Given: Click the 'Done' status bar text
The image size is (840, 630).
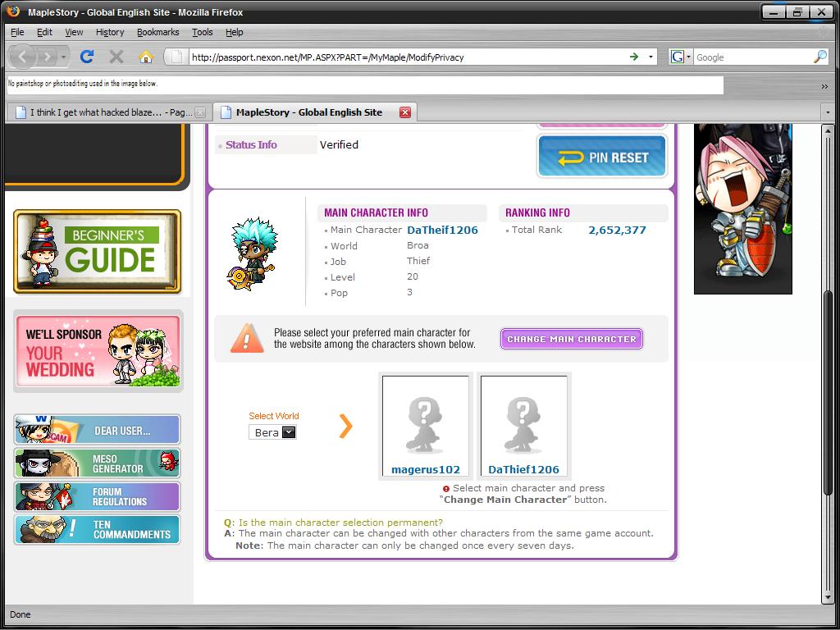Looking at the screenshot, I should 21,614.
